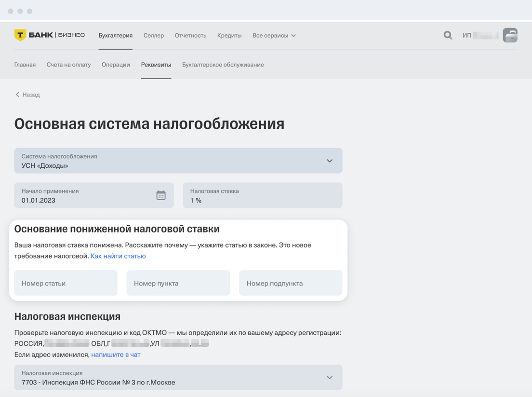
Task: Open the Система налогообложения dropdown
Action: pyautogui.click(x=178, y=161)
